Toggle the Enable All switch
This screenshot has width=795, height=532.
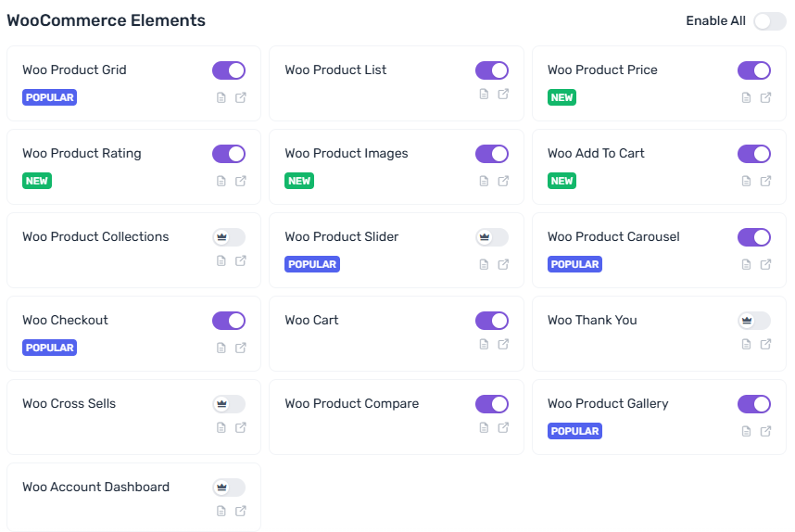(769, 21)
